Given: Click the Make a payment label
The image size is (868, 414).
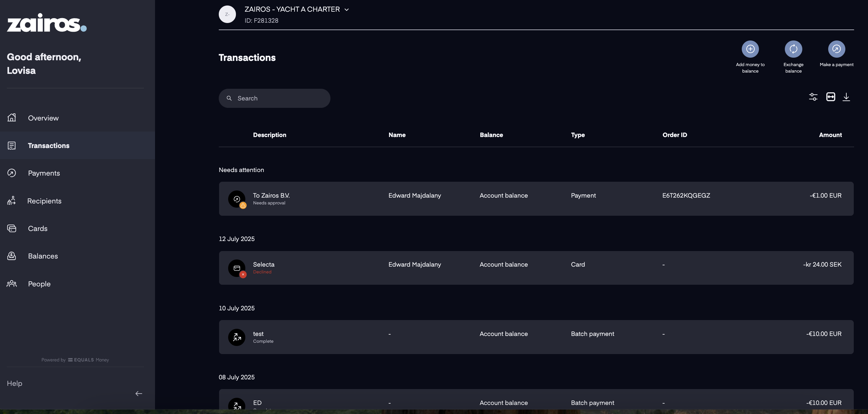Looking at the screenshot, I should 836,64.
